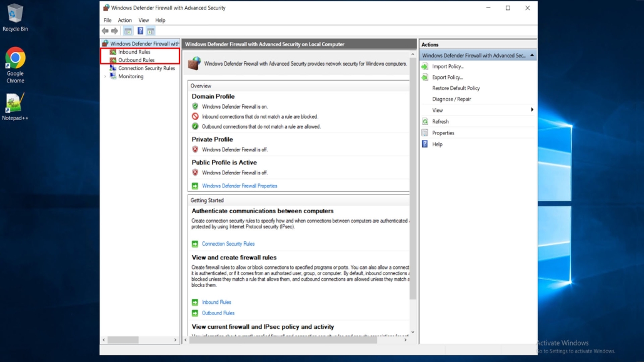
Task: Click the firewall root node icon in tree
Action: click(105, 44)
